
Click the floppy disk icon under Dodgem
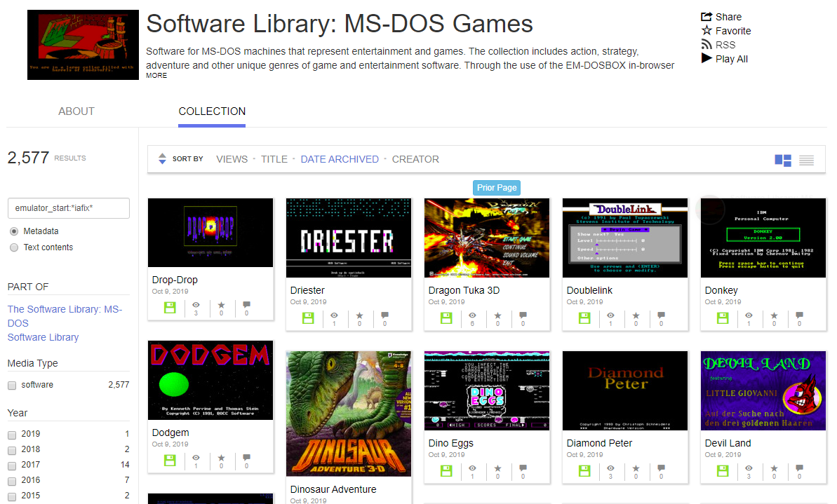coord(170,460)
